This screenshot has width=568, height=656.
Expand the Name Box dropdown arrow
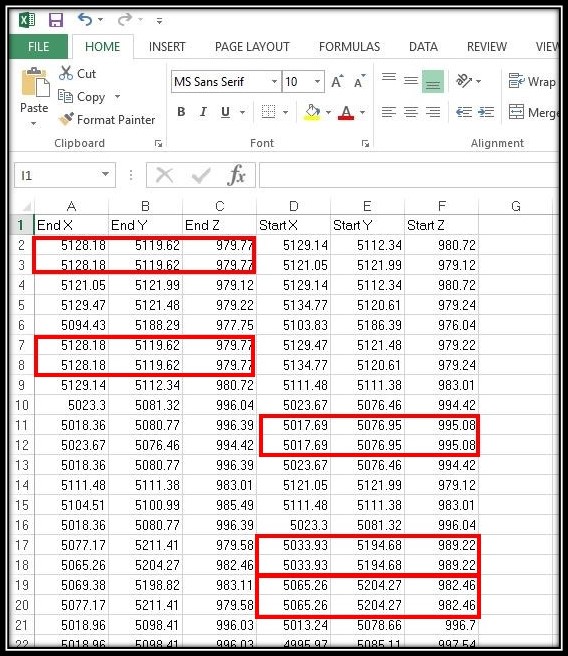105,174
